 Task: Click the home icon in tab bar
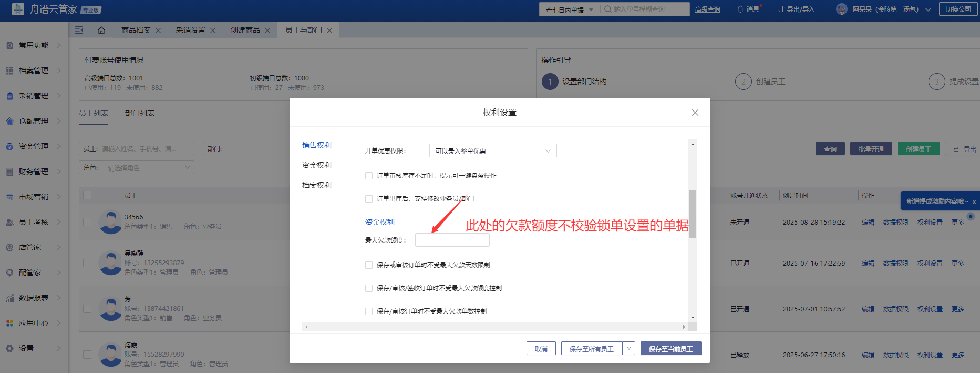101,31
